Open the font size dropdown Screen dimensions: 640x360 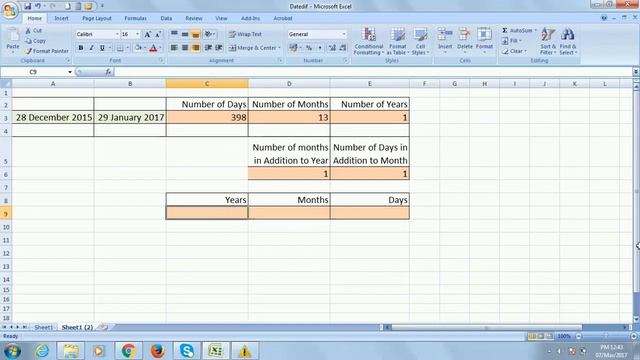point(138,34)
